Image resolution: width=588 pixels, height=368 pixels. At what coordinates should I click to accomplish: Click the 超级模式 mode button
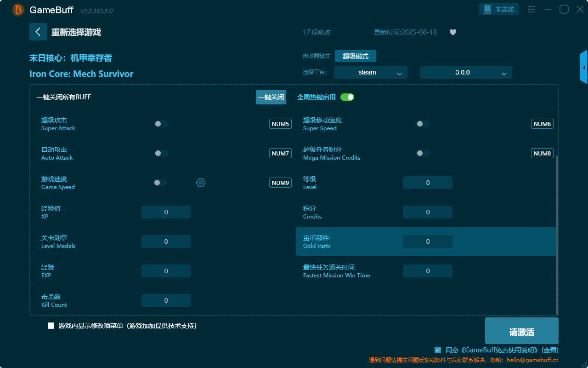click(x=356, y=56)
